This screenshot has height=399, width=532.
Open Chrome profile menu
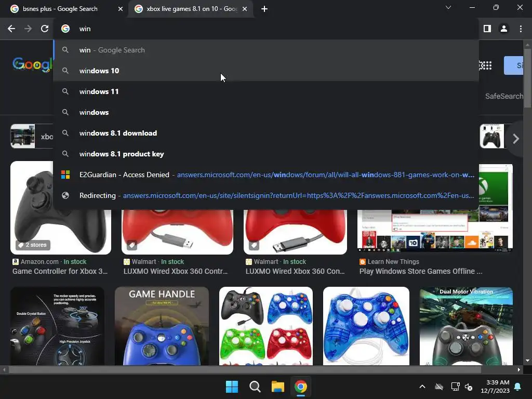[504, 29]
